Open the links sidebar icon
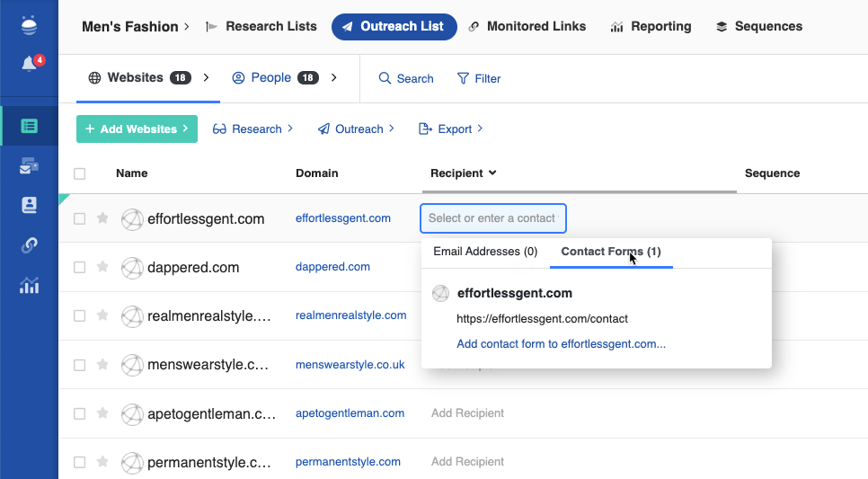The height and width of the screenshot is (479, 868). coord(30,245)
